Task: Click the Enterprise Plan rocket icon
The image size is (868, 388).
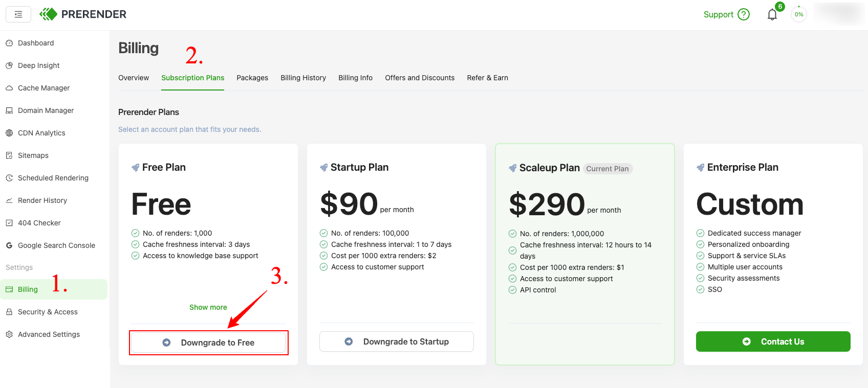Action: tap(700, 167)
